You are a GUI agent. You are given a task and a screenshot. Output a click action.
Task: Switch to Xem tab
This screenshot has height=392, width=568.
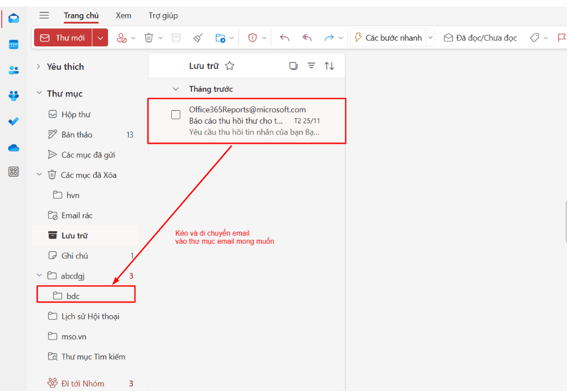123,16
